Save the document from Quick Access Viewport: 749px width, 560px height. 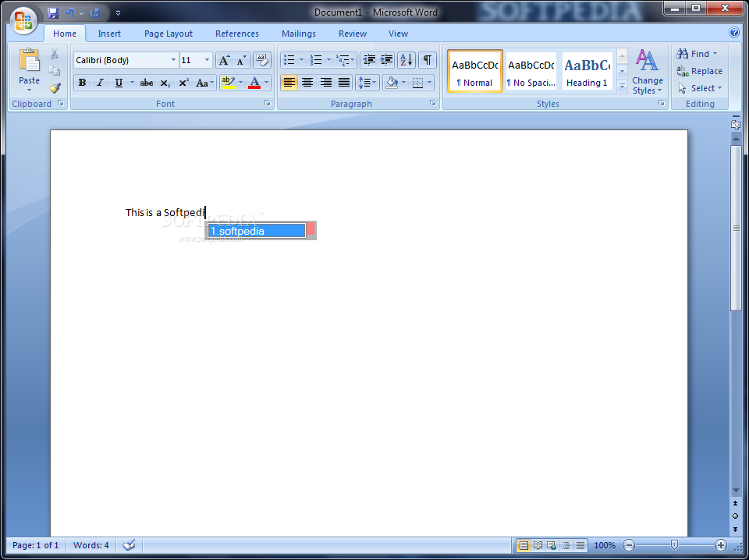52,13
